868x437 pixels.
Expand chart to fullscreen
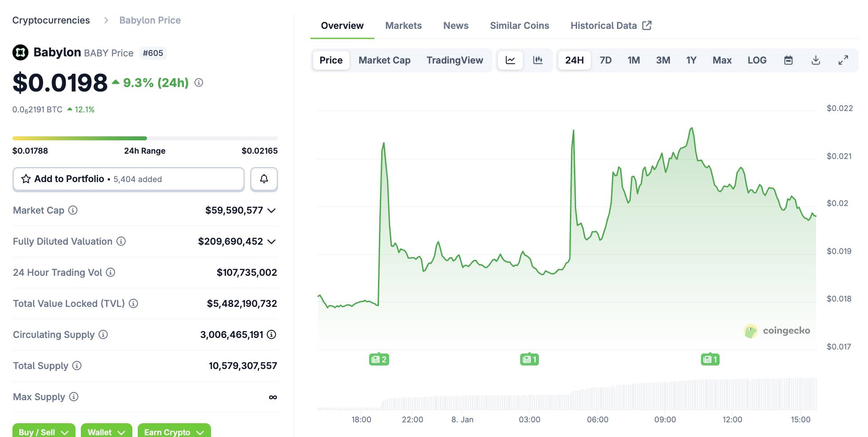(x=843, y=60)
